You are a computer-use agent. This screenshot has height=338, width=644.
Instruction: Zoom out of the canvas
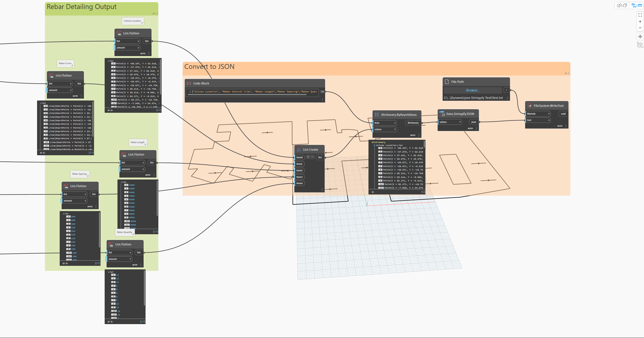coord(640,28)
